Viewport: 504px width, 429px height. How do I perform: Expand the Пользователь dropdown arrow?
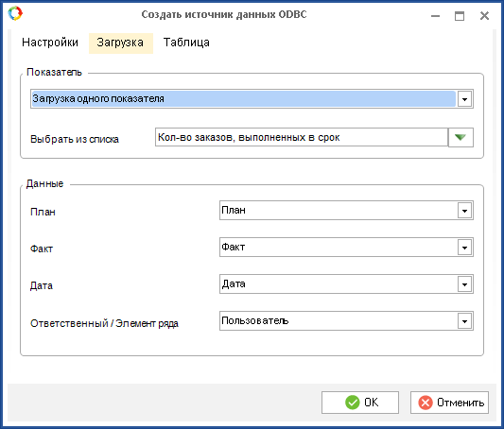click(464, 321)
